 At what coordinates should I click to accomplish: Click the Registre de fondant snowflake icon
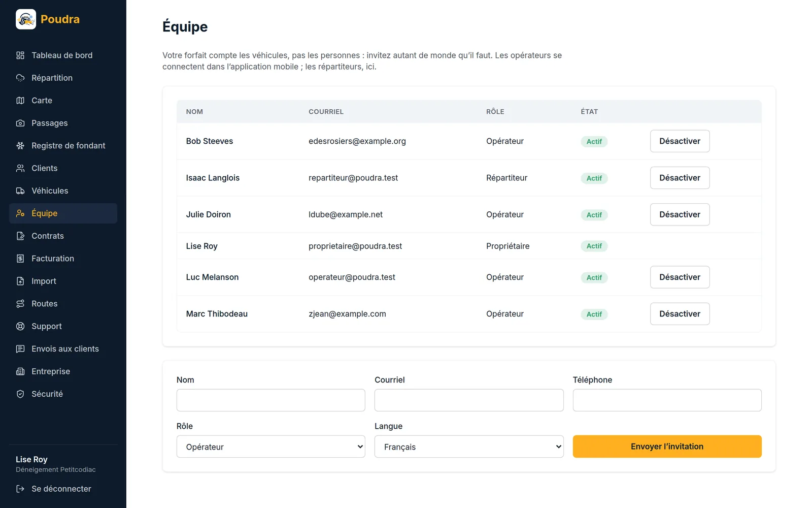20,146
